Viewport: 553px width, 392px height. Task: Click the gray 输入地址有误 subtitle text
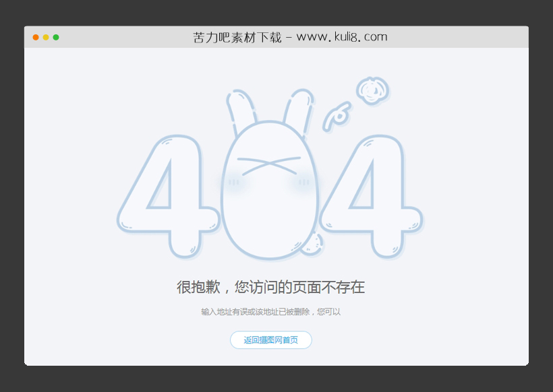(270, 312)
